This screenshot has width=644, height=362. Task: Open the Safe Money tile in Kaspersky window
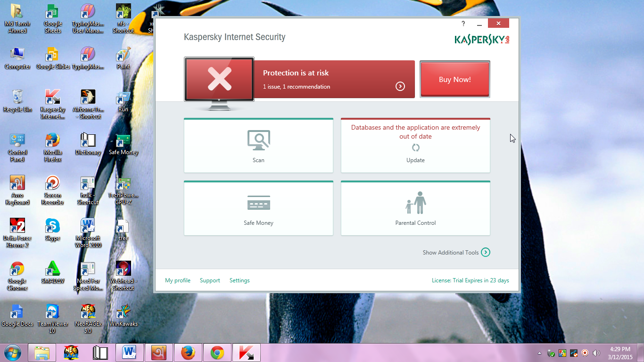tap(258, 208)
